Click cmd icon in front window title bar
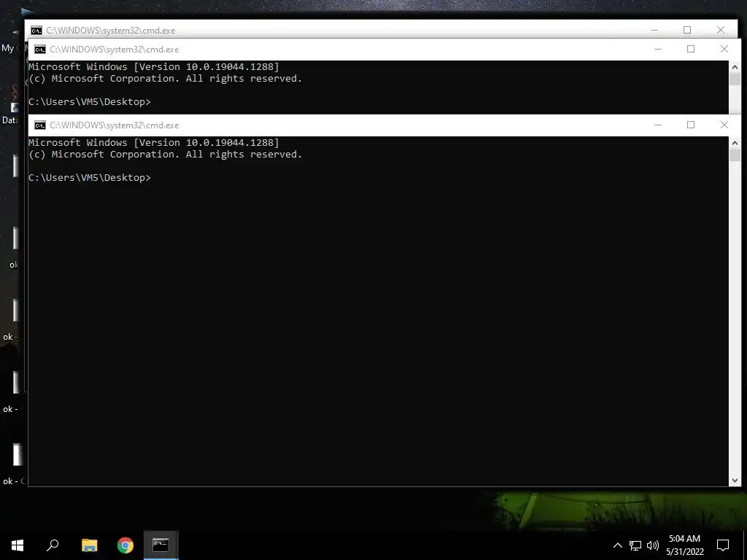This screenshot has height=560, width=747. [x=40, y=125]
